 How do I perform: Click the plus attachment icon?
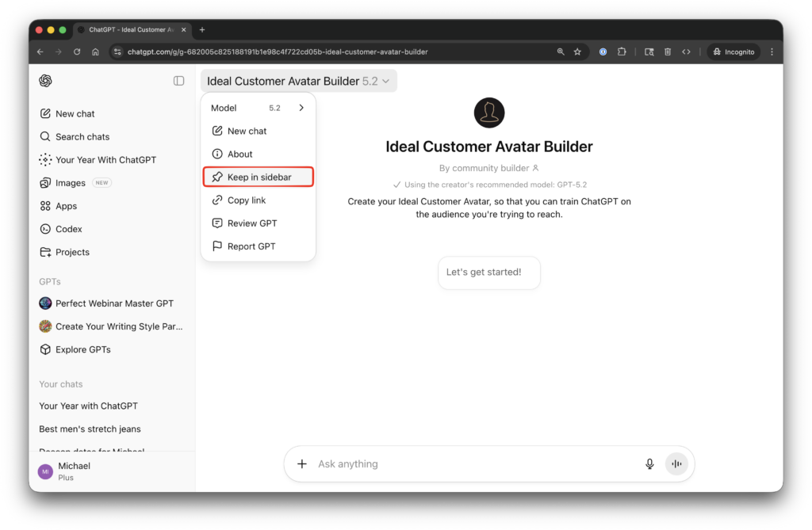point(301,464)
